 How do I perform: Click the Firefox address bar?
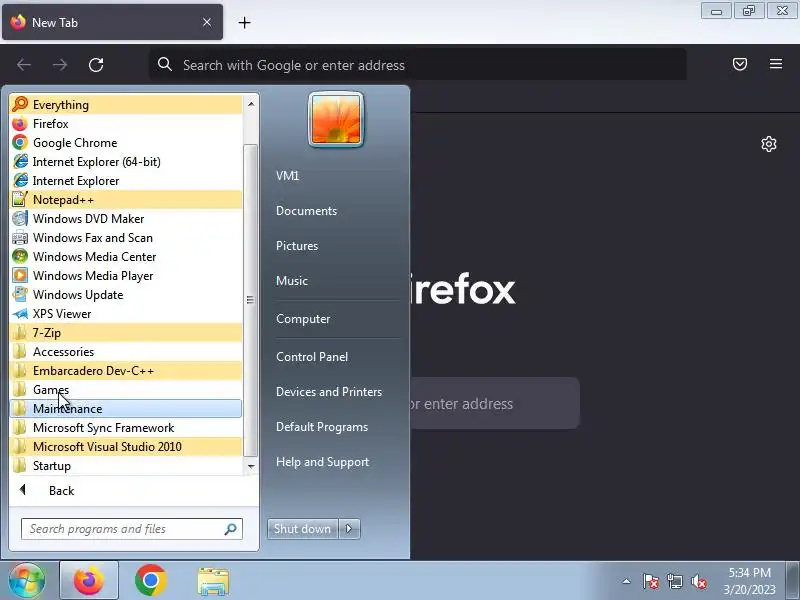click(x=417, y=65)
